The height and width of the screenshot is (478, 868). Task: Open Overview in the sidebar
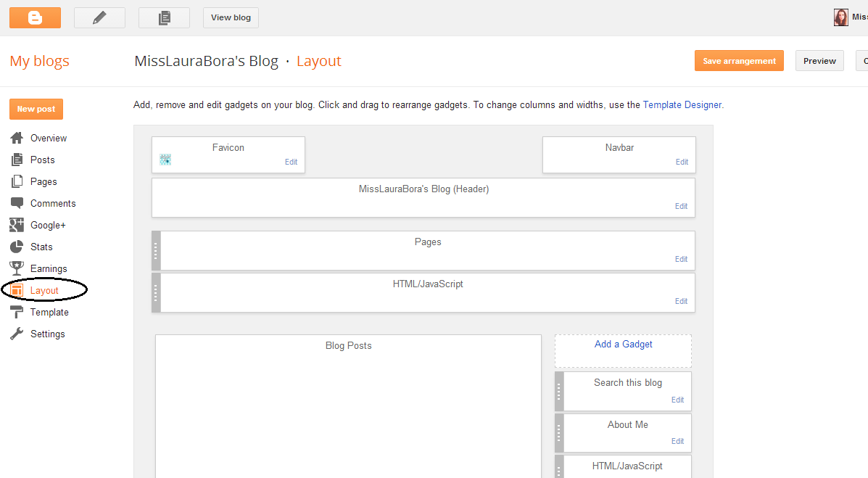[x=48, y=138]
